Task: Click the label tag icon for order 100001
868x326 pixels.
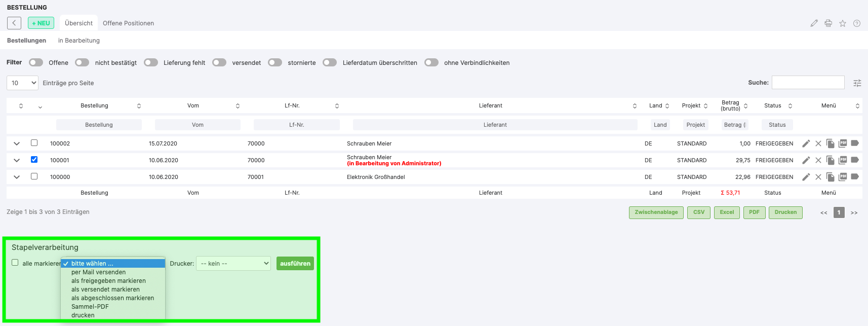Action: click(855, 160)
